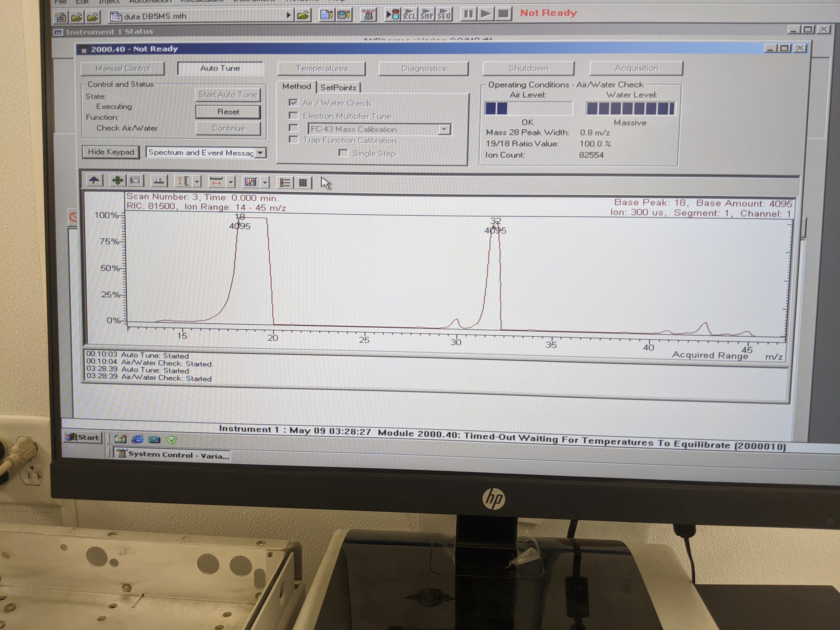Click the horizontal ruler range icon
The height and width of the screenshot is (630, 840).
click(x=216, y=182)
